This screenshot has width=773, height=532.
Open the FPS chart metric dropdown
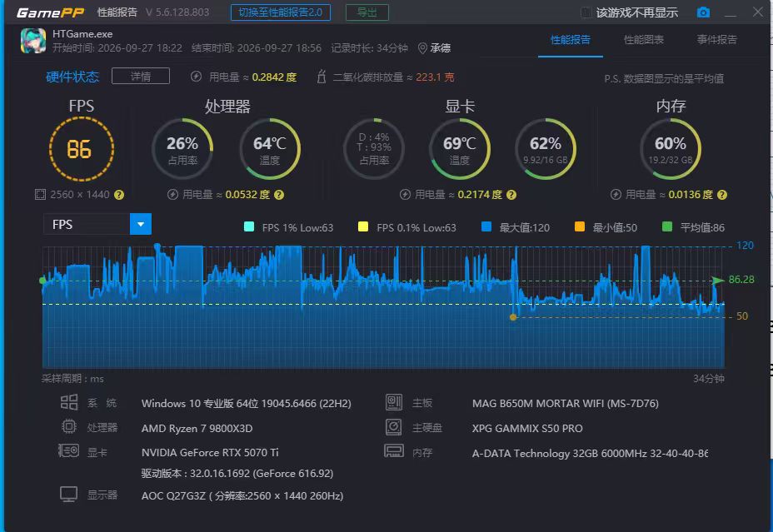pyautogui.click(x=141, y=224)
